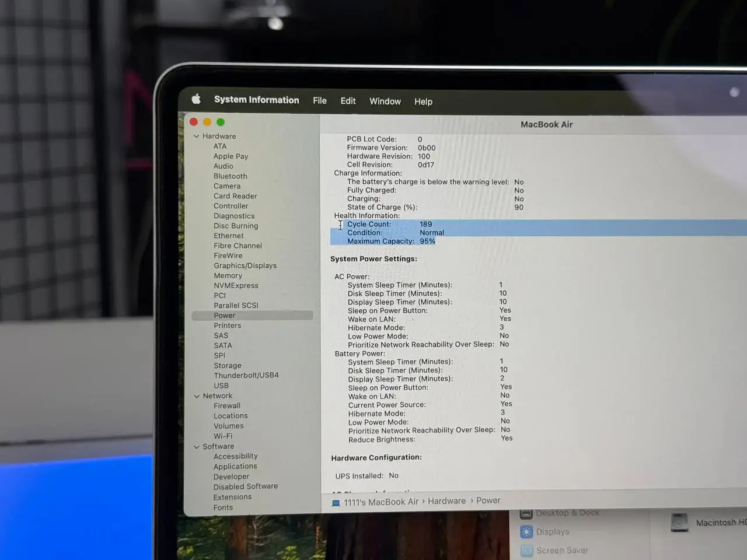Click 1111's MacBook Air in path bar

click(x=381, y=502)
